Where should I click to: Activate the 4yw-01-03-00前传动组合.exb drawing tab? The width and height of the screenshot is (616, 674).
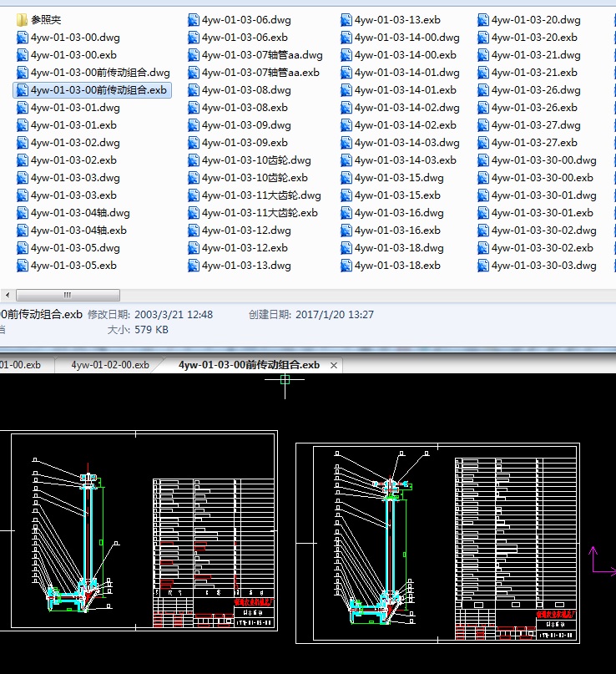(249, 365)
